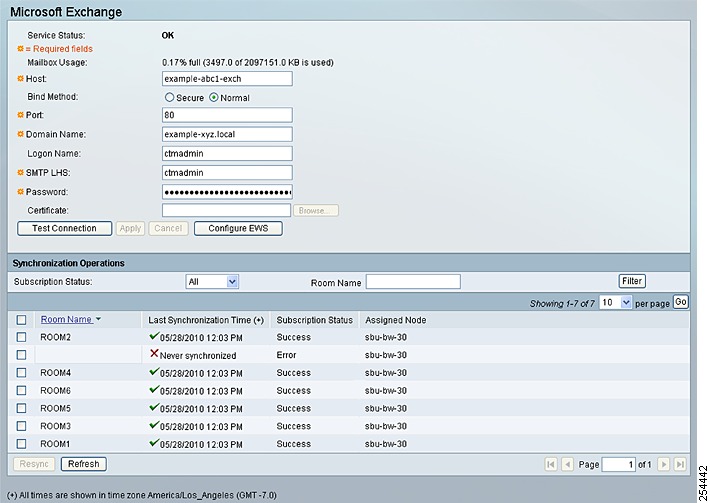Click the Room Name sort arrow
The height and width of the screenshot is (503, 710).
tap(98, 319)
